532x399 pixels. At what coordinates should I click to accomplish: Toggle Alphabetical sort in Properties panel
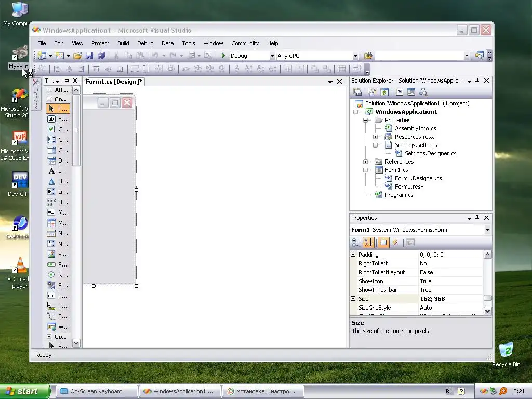(x=368, y=242)
